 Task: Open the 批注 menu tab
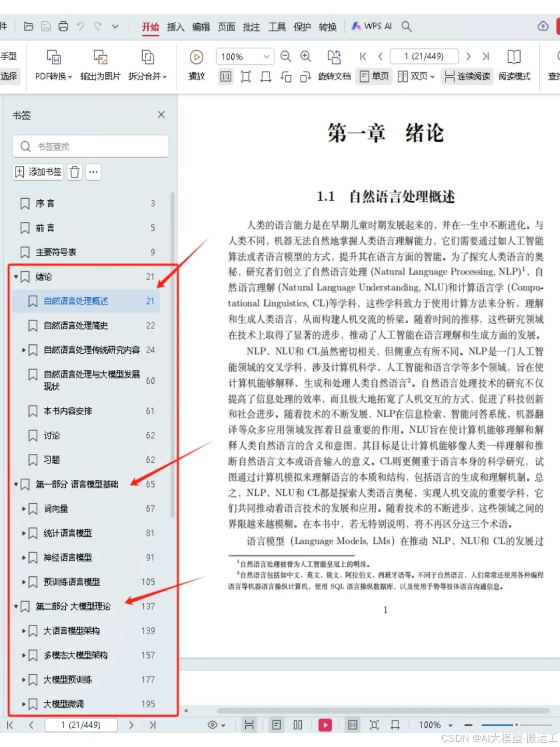(251, 27)
